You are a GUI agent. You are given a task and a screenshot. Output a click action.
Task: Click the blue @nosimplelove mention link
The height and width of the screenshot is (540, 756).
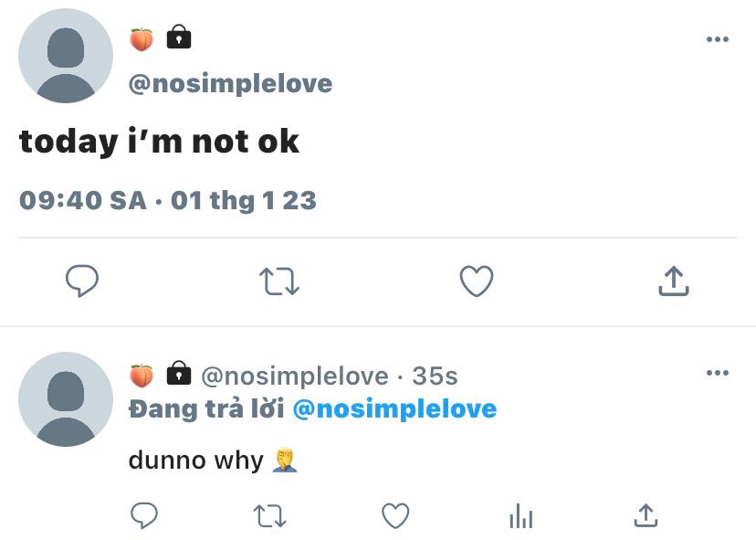point(394,408)
